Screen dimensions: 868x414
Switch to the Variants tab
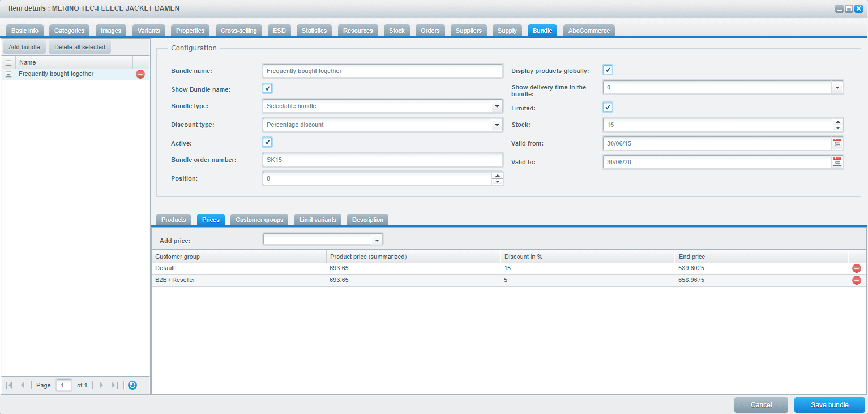tap(149, 31)
